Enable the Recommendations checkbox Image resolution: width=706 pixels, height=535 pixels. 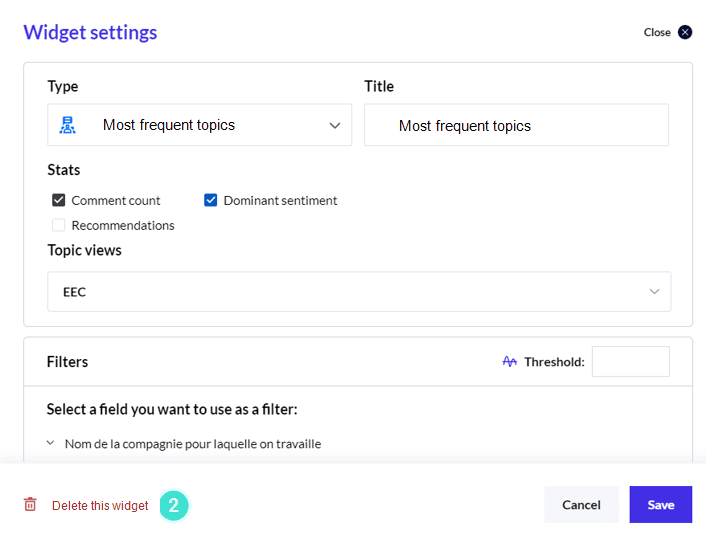(59, 225)
